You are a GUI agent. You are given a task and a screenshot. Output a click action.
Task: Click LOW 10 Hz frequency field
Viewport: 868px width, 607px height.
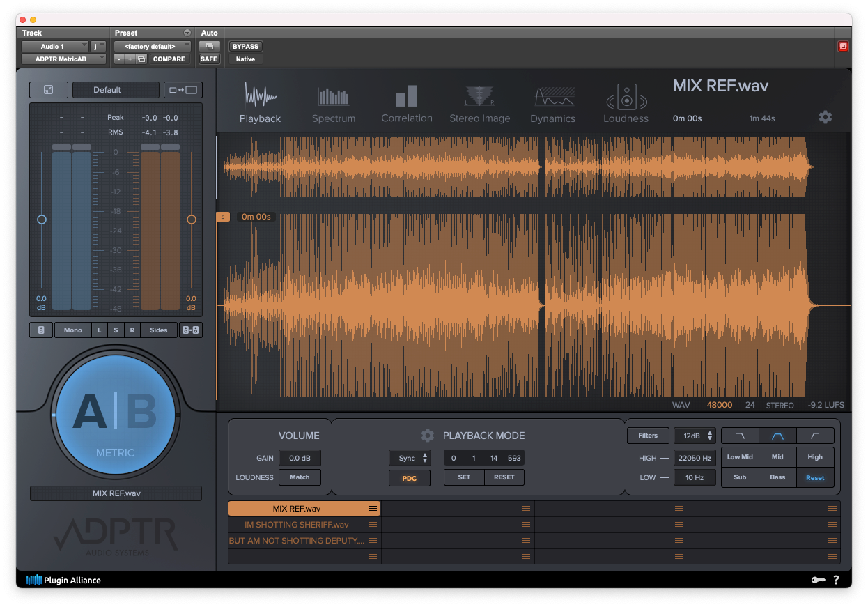[695, 477]
